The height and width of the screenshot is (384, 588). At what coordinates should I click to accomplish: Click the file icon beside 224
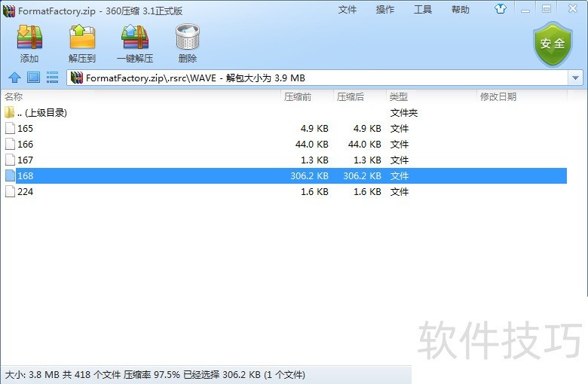click(10, 191)
